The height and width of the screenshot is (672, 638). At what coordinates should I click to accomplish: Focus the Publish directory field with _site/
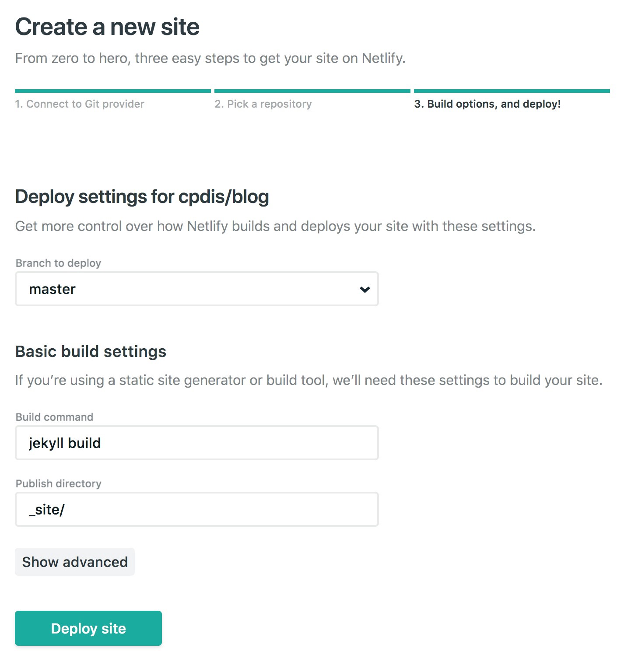196,510
